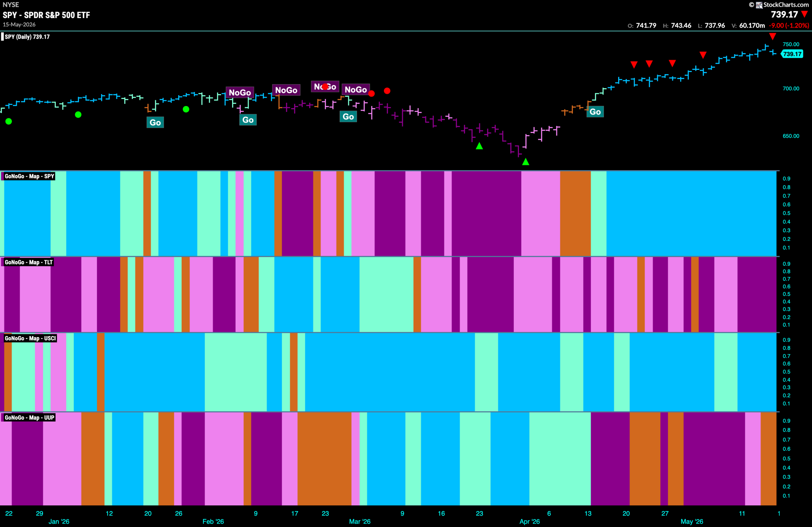Image resolution: width=812 pixels, height=527 pixels.
Task: Click the large 739.17 last price
Action: 784,14
